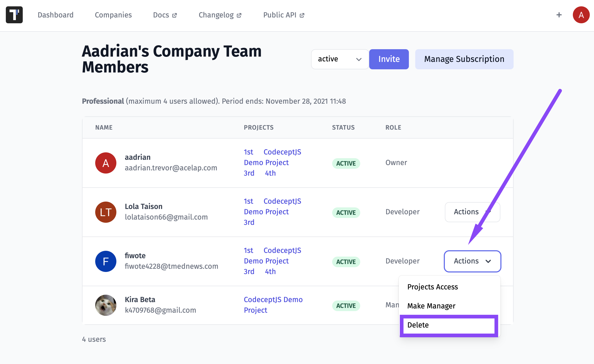Open fiwote's 3rd project link
This screenshot has height=364, width=594.
[x=249, y=271]
